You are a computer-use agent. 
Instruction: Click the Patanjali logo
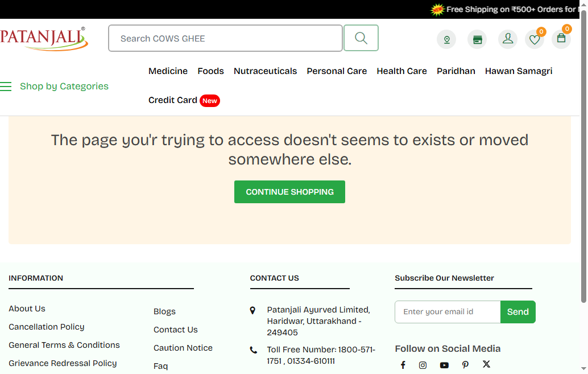click(44, 39)
